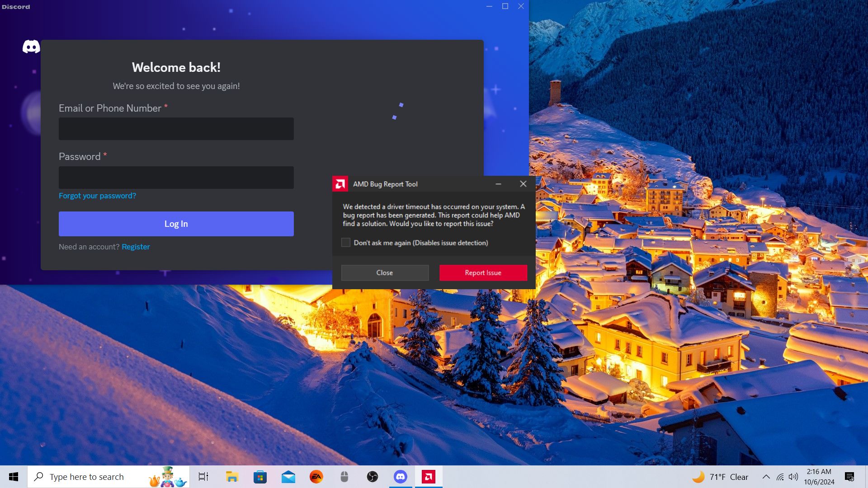
Task: Open File Explorer from the taskbar
Action: pyautogui.click(x=232, y=477)
